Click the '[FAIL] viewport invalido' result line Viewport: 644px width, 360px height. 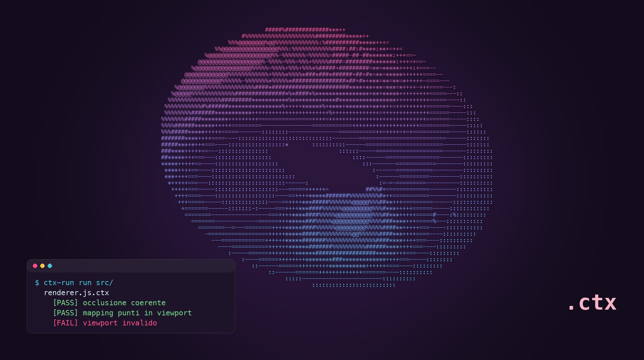pyautogui.click(x=105, y=323)
